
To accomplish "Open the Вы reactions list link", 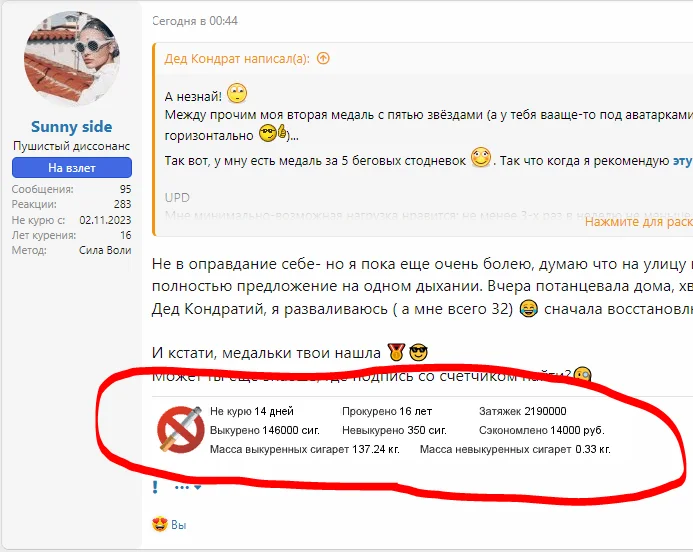I will (179, 525).
